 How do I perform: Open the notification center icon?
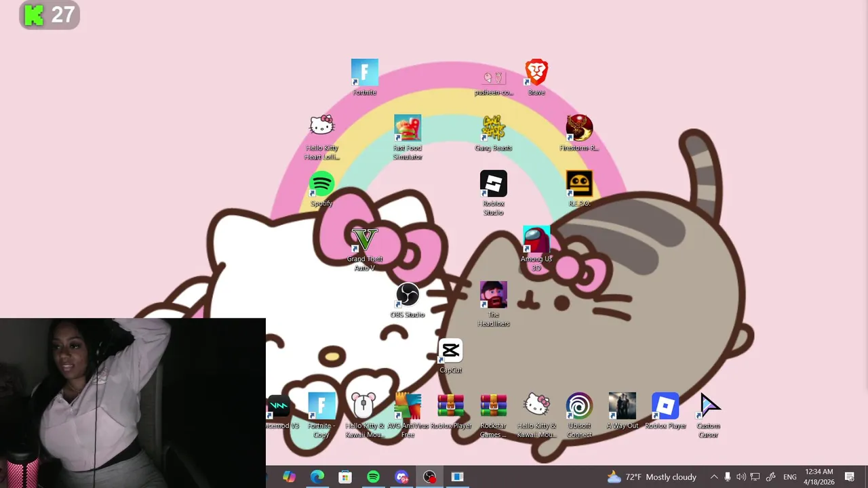tap(850, 477)
